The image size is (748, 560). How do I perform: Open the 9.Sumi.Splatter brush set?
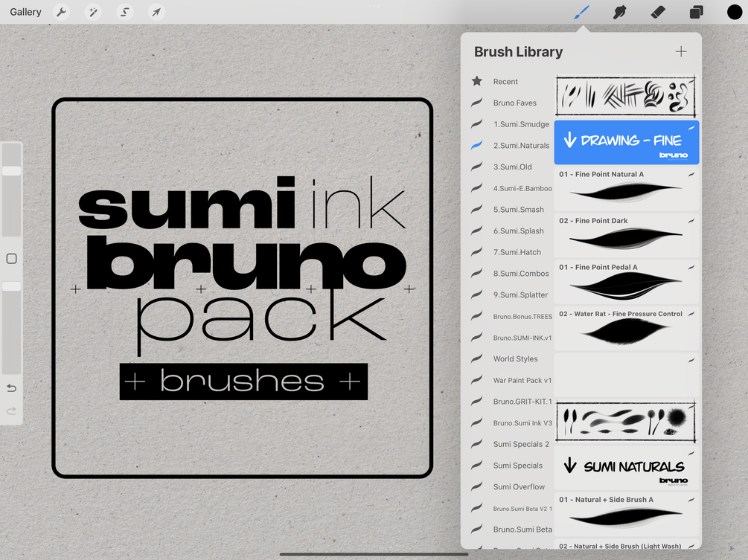[520, 295]
